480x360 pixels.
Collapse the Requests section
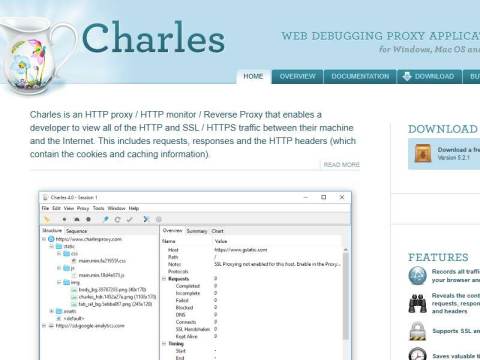(x=164, y=279)
